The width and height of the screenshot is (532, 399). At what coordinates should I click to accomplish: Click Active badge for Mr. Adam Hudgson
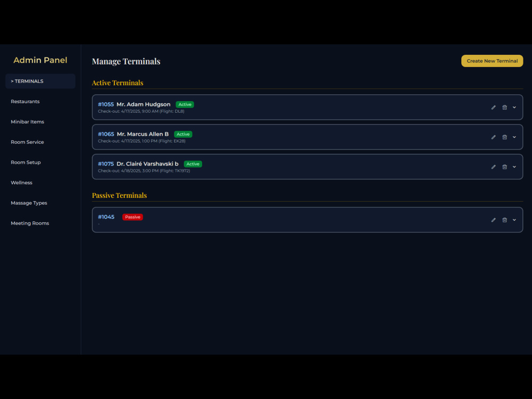click(185, 104)
